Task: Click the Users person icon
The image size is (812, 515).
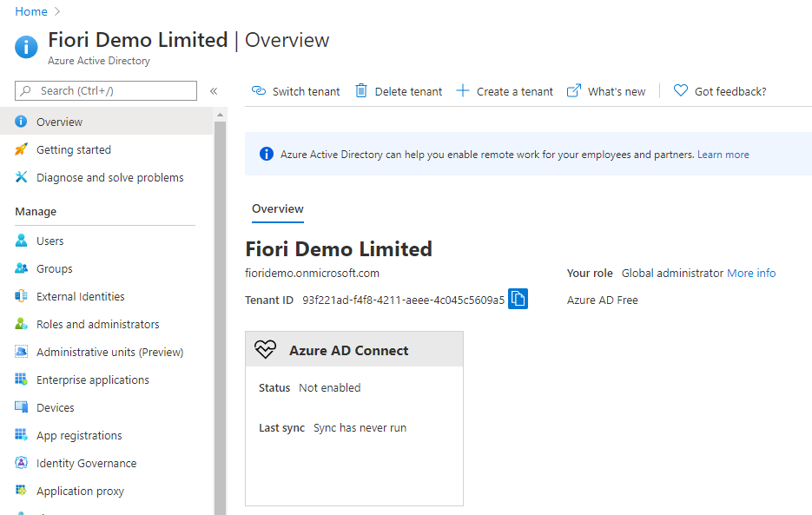Action: 21,241
